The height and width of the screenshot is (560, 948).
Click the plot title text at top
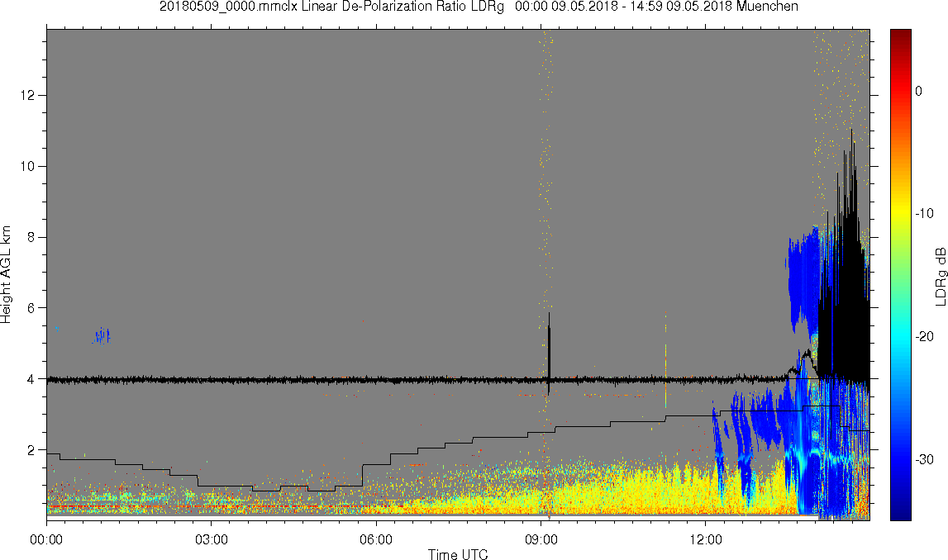point(479,7)
